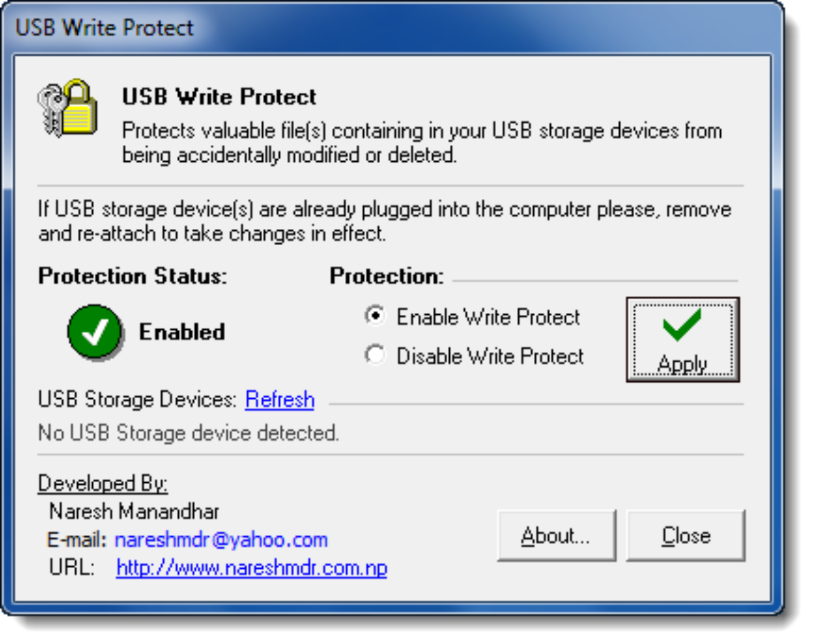Click the "Enabled" status text
The width and height of the screenshot is (813, 644).
point(182,332)
